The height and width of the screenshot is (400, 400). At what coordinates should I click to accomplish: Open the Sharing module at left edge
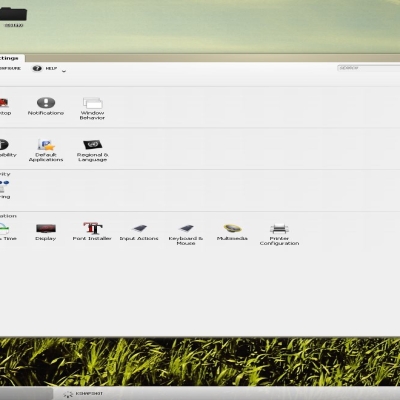coord(5,189)
